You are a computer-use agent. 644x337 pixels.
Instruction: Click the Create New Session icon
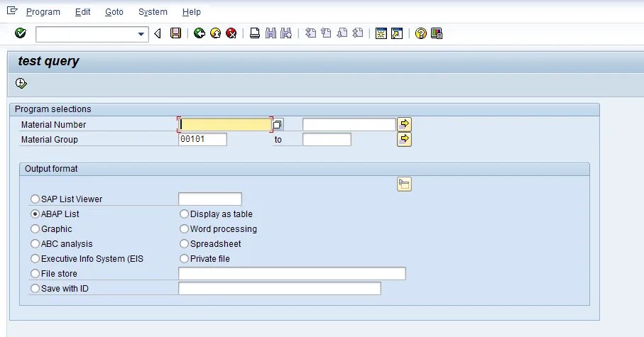pyautogui.click(x=381, y=33)
